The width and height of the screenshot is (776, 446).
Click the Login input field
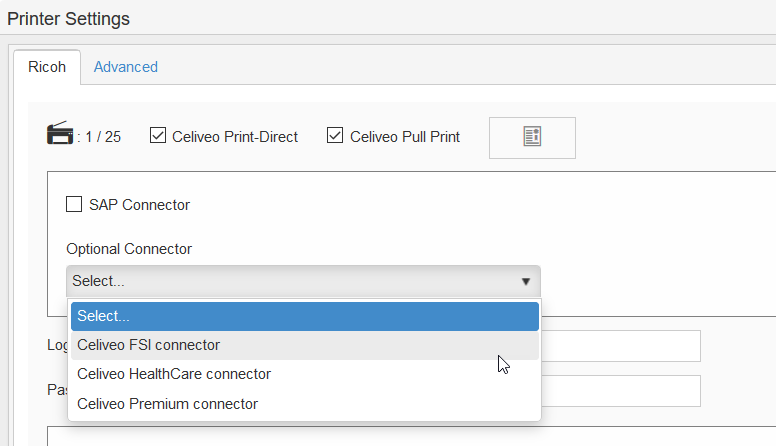621,346
